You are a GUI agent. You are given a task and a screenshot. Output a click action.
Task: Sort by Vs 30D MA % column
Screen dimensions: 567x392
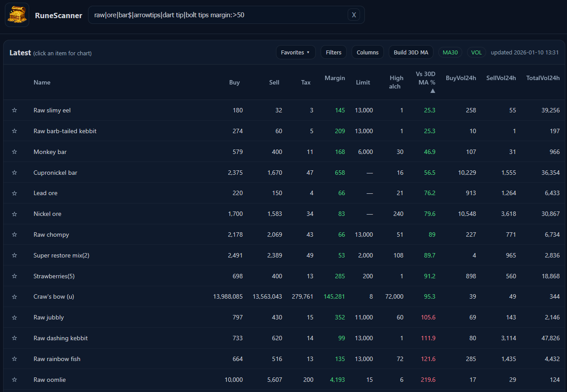coord(425,78)
